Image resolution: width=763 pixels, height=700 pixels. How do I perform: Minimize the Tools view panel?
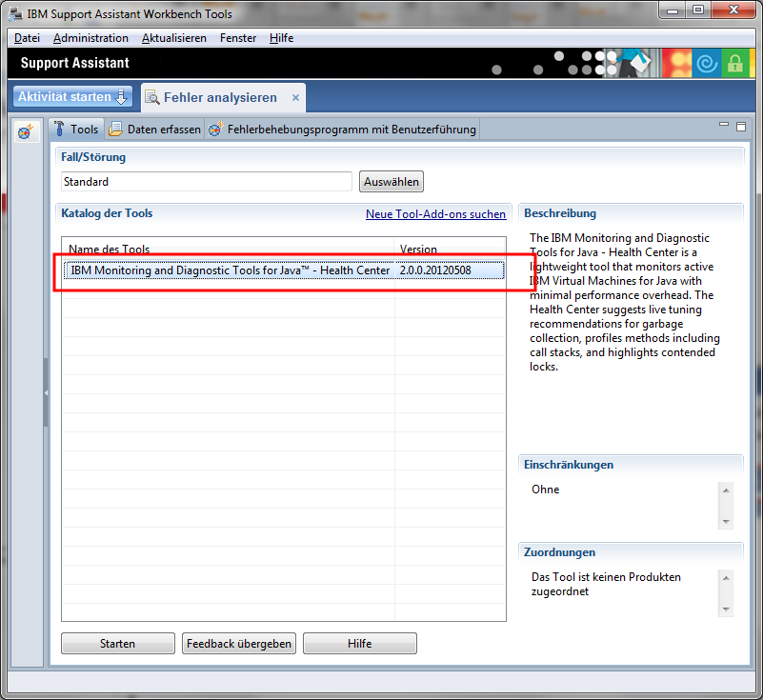(x=724, y=126)
